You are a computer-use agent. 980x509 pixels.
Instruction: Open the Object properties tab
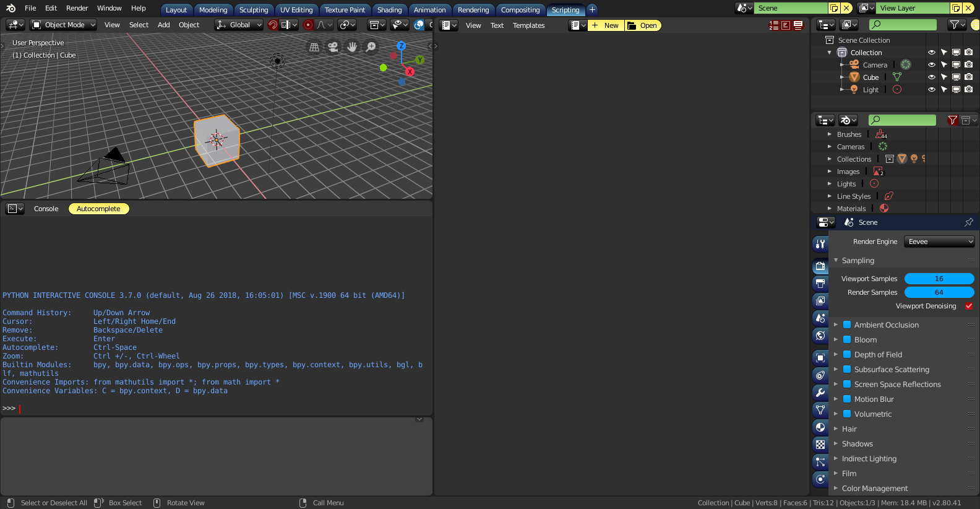coord(820,358)
